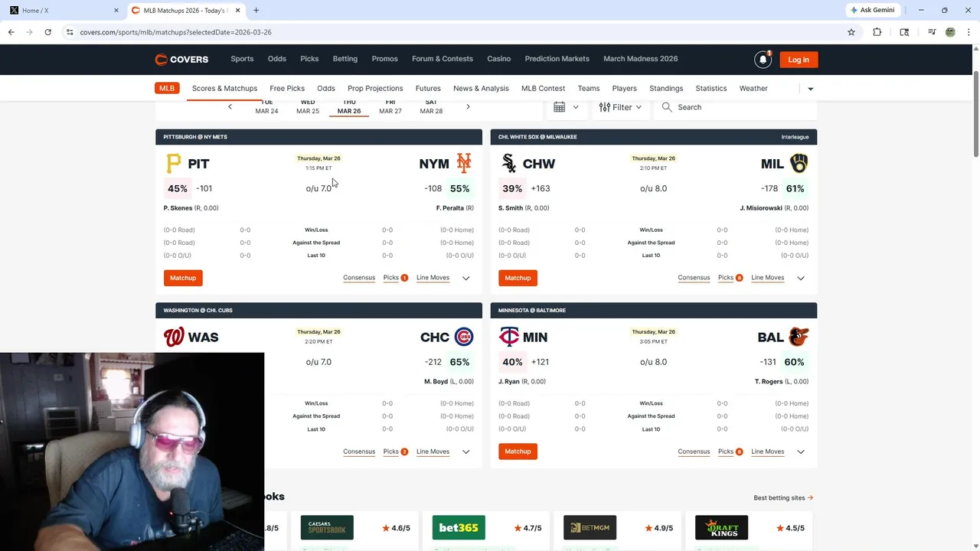980x551 pixels.
Task: Open Betting top menu
Action: (x=345, y=59)
